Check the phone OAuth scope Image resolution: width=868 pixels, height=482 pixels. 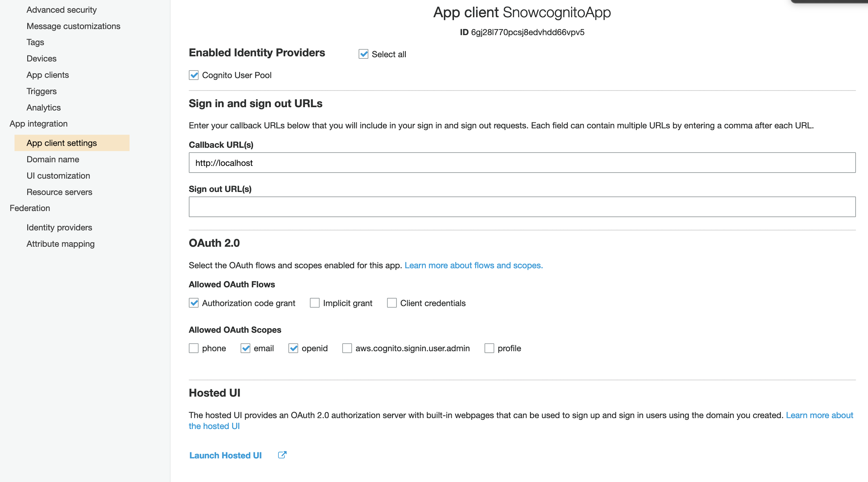pos(194,348)
